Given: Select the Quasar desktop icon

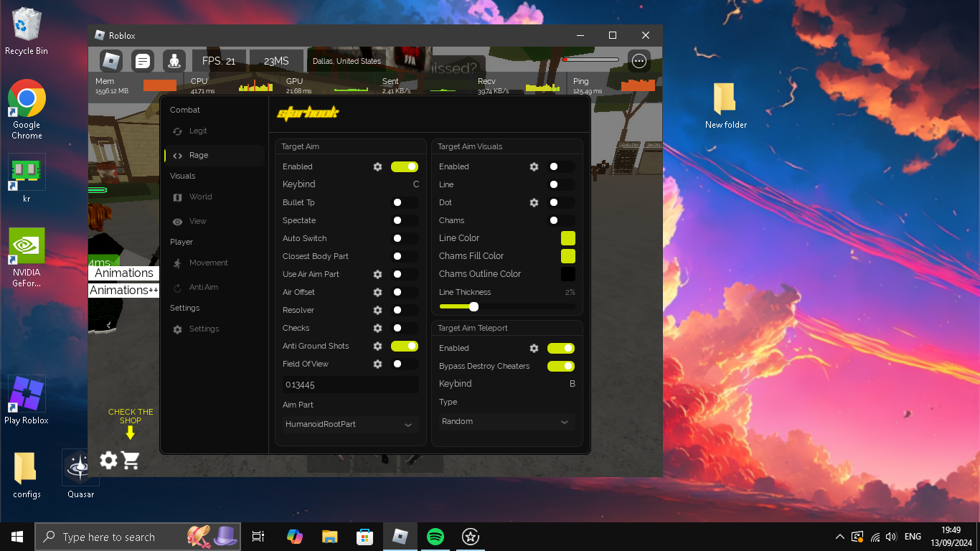Looking at the screenshot, I should 80,474.
